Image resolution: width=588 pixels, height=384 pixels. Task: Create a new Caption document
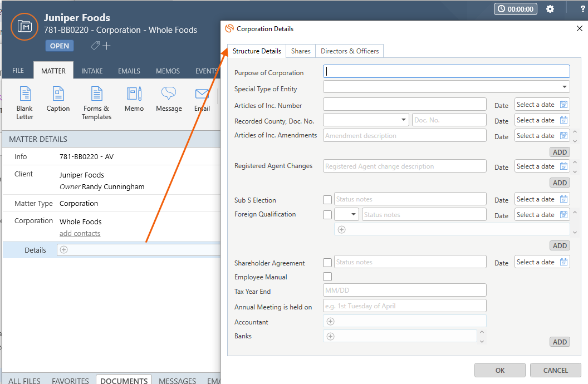58,99
